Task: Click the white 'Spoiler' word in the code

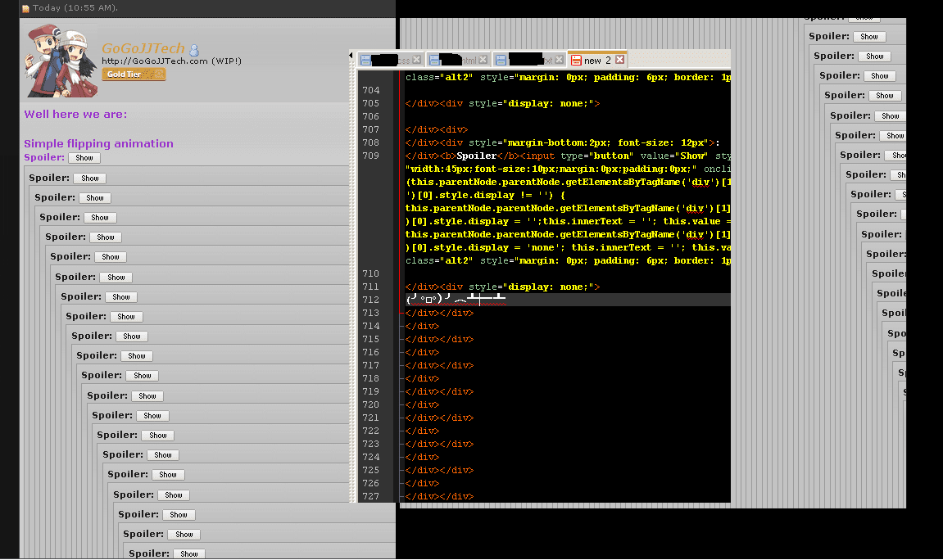Action: (x=476, y=156)
